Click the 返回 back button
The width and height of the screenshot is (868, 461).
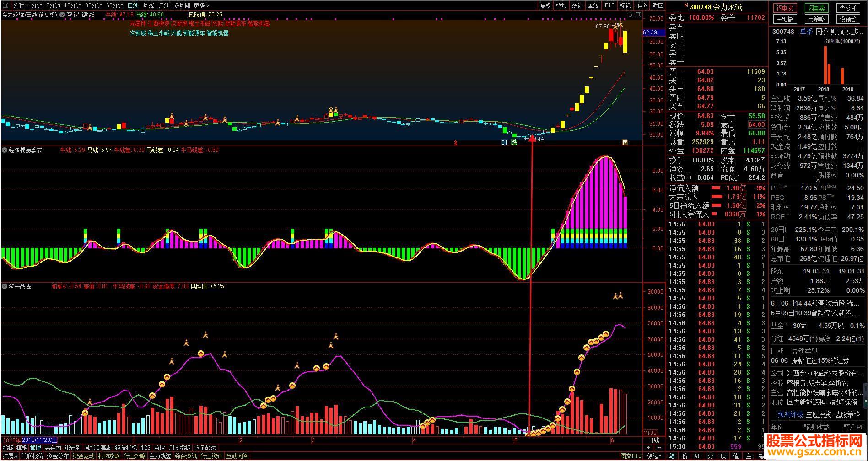658,5
